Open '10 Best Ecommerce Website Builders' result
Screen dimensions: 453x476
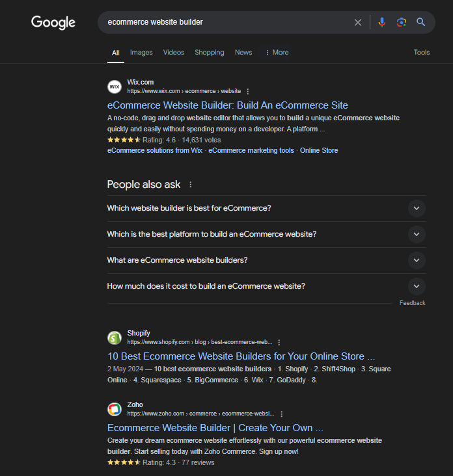coord(241,356)
